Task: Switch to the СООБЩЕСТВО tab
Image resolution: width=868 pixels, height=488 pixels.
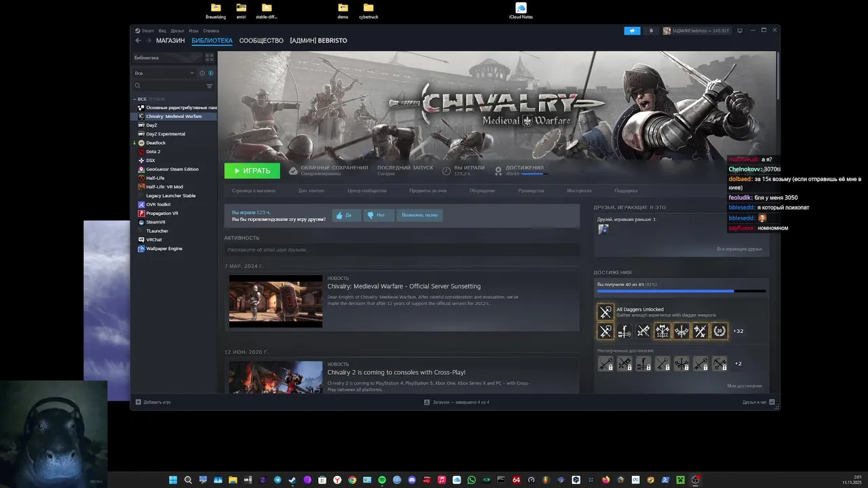Action: click(x=261, y=41)
